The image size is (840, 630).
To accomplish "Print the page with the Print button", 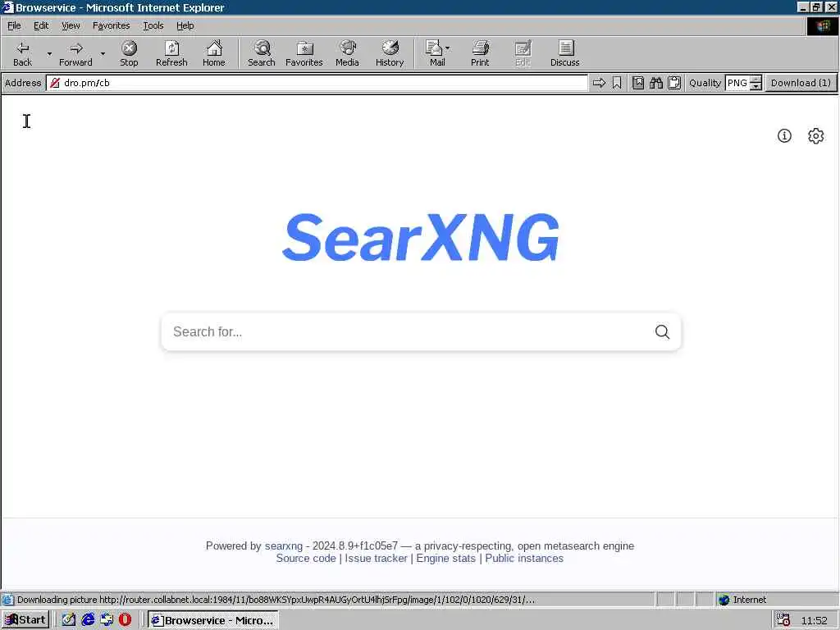I will coord(480,53).
